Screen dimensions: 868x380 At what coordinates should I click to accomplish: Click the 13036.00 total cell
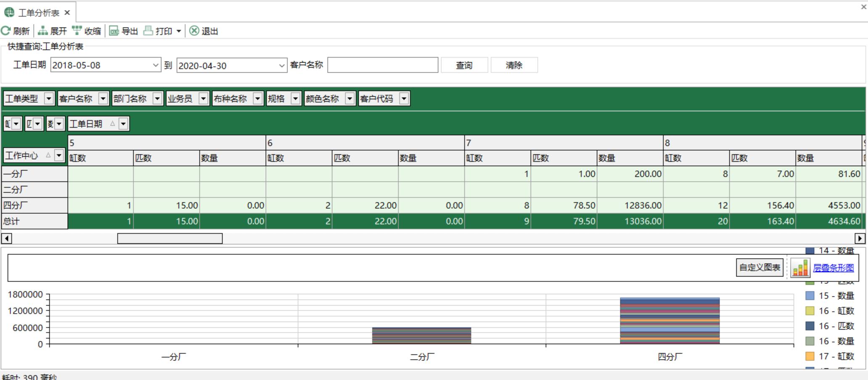pyautogui.click(x=630, y=221)
